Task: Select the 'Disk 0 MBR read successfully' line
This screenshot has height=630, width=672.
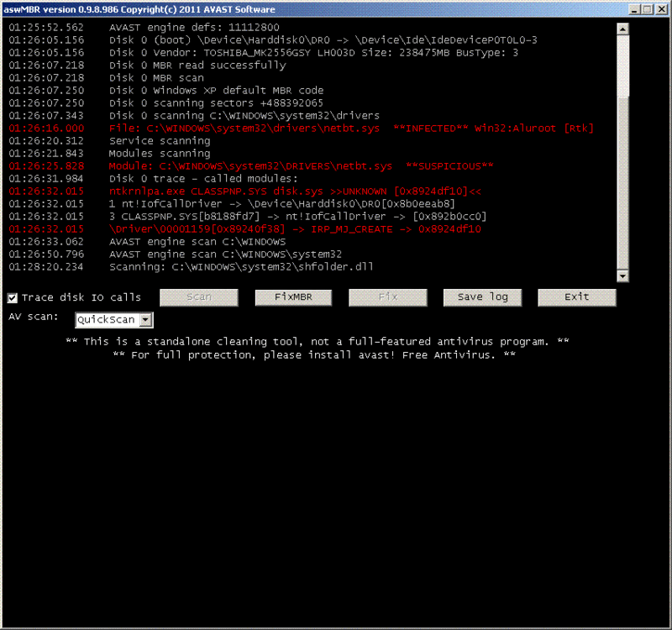Action: point(148,66)
